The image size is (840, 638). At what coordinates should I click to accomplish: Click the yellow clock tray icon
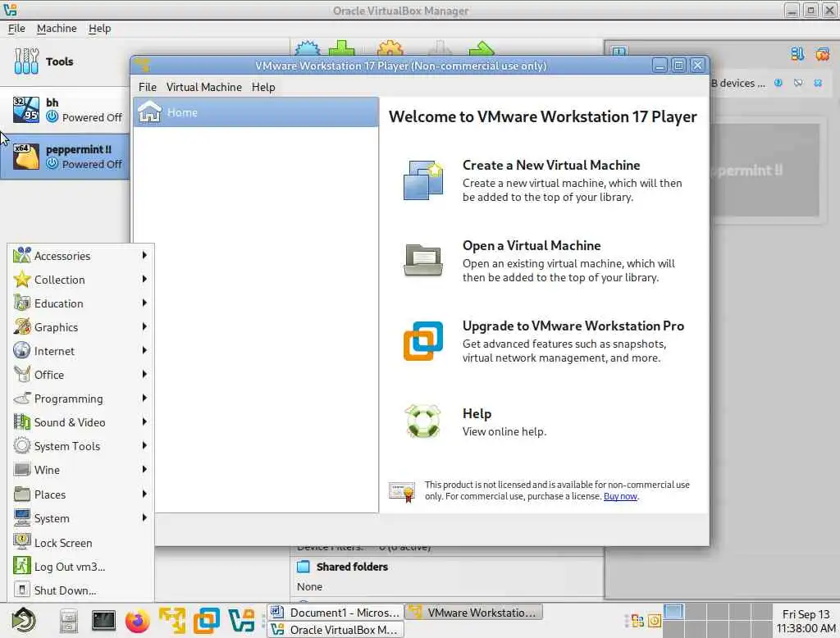[x=655, y=621]
